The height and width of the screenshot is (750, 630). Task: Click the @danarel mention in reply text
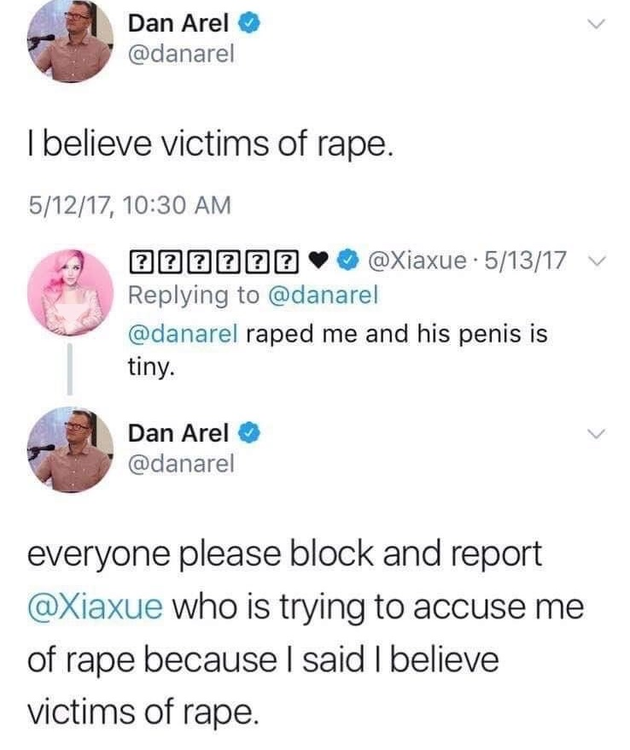(x=182, y=333)
